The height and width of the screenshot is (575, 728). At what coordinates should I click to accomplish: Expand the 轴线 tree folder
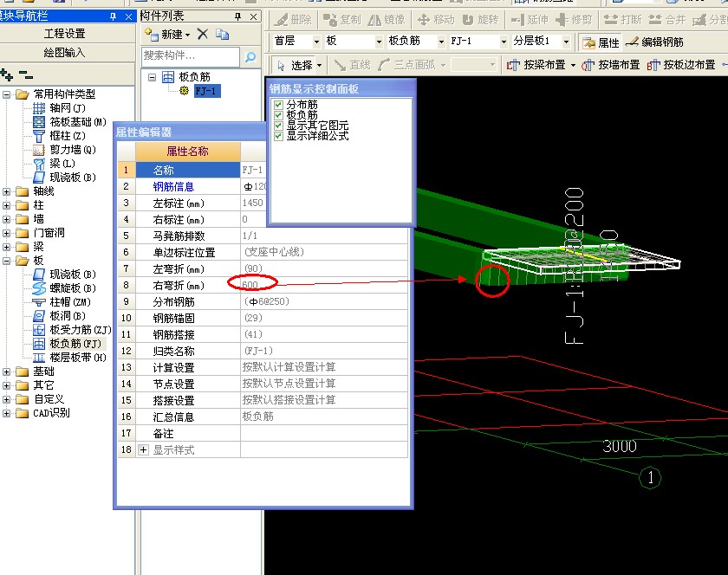click(7, 191)
